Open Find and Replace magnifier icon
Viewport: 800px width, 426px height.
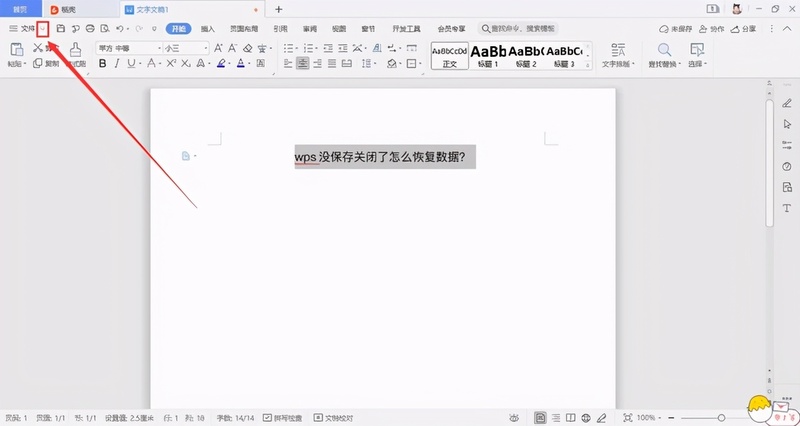[x=664, y=50]
